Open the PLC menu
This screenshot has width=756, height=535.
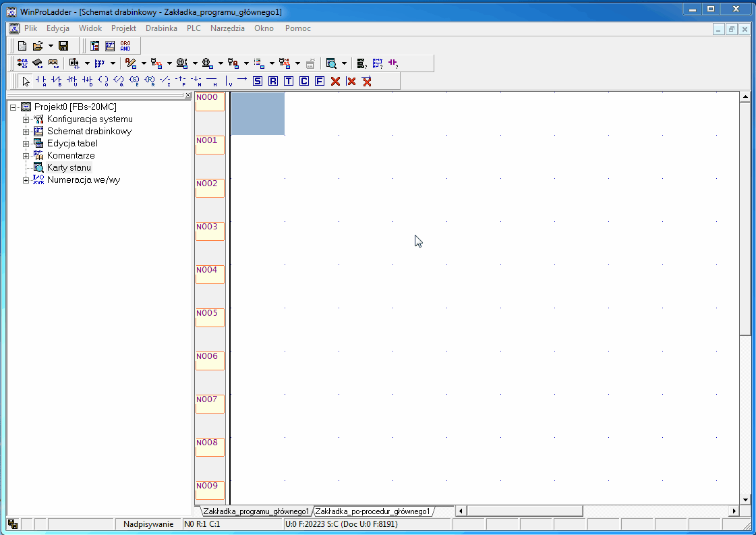tap(194, 28)
